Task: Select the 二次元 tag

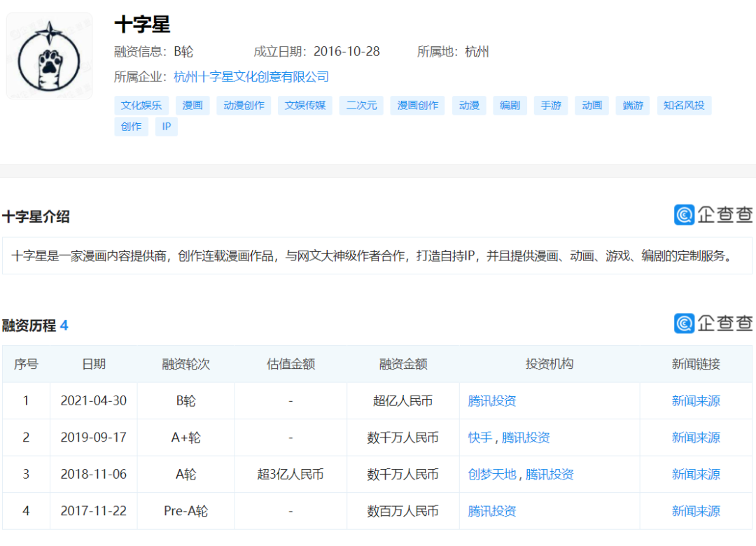Action: [x=362, y=105]
